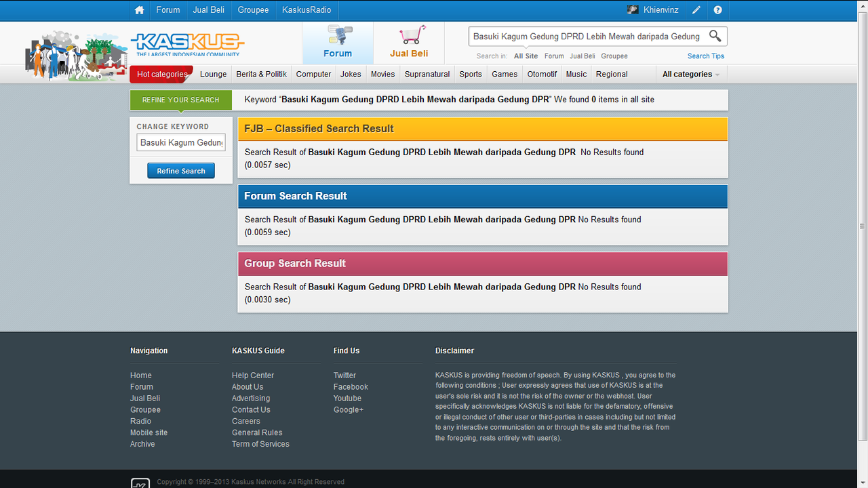This screenshot has width=868, height=488.
Task: Open the Jokes category
Action: coord(351,75)
